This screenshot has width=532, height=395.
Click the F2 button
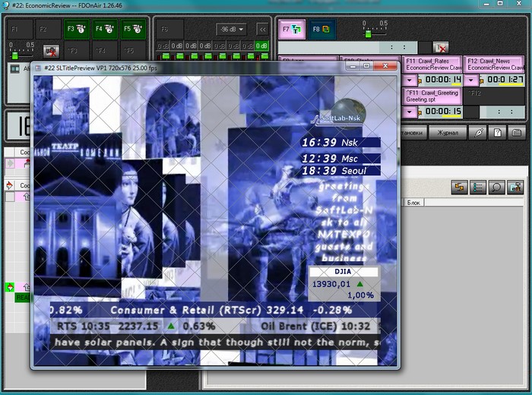click(48, 29)
